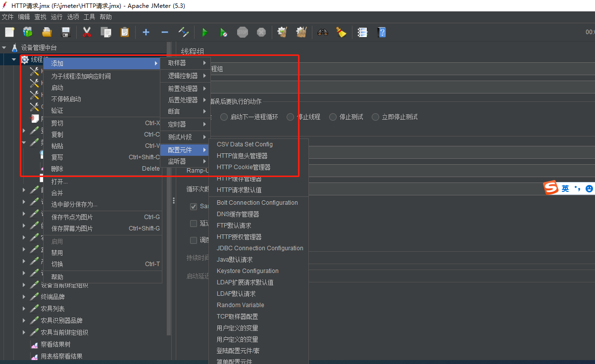
Task: Expand the 终端品牌 tree node
Action: point(24,297)
